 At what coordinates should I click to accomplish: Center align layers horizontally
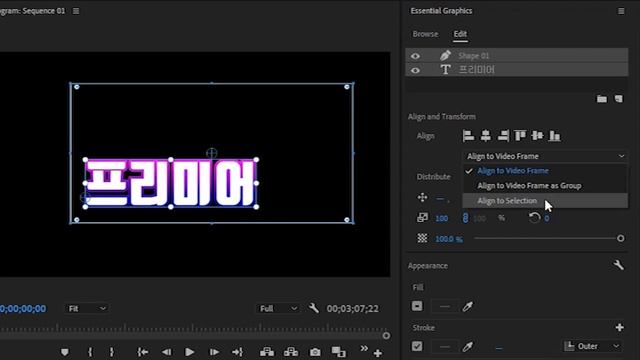pos(485,136)
